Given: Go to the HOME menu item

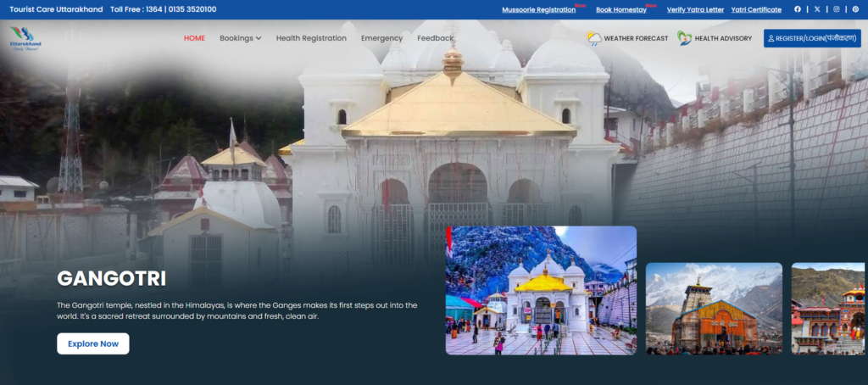Looking at the screenshot, I should pos(194,38).
